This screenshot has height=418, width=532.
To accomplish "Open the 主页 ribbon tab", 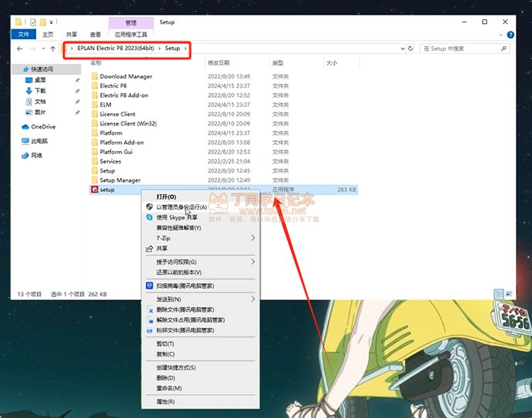I will click(x=48, y=35).
